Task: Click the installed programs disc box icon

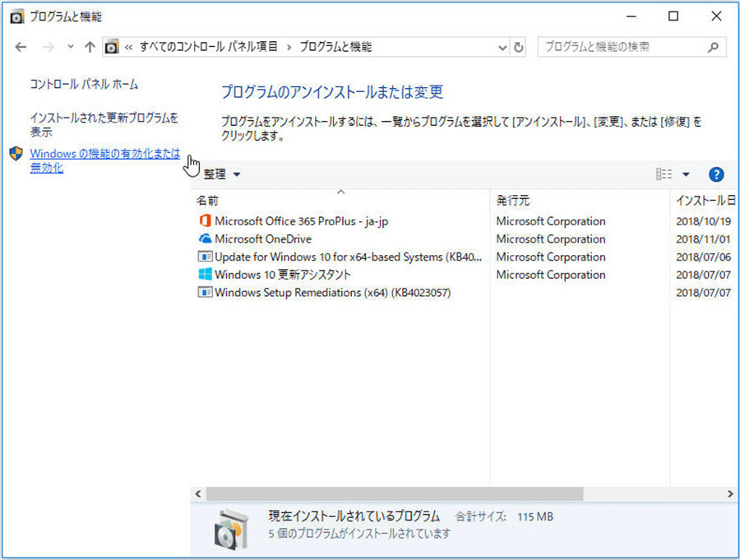Action: [231, 530]
